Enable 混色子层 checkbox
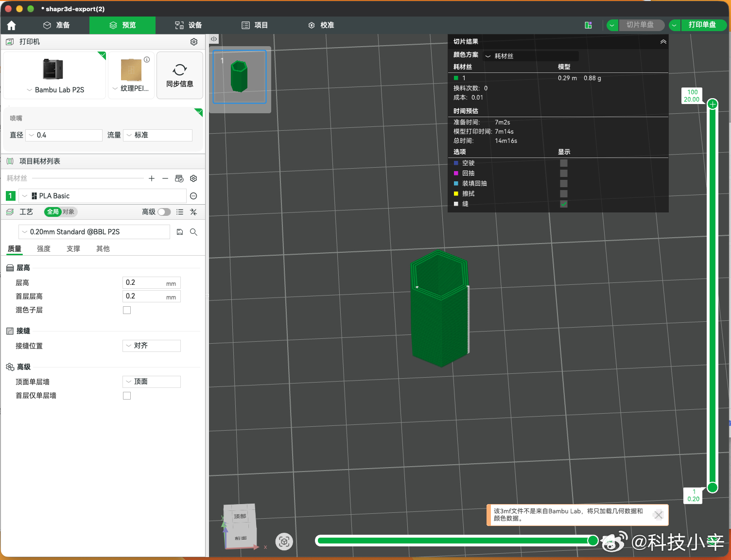731x560 pixels. (127, 310)
